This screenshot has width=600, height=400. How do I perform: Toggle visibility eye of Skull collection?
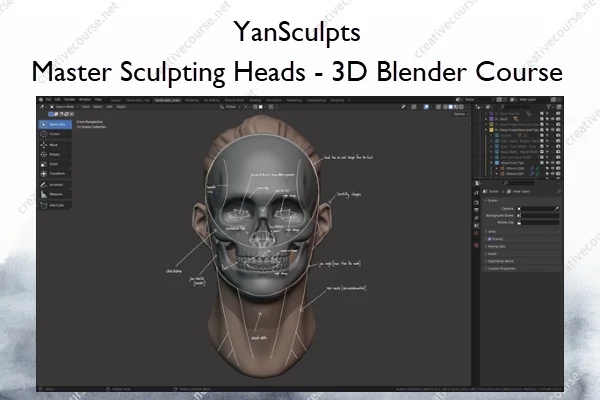553,119
